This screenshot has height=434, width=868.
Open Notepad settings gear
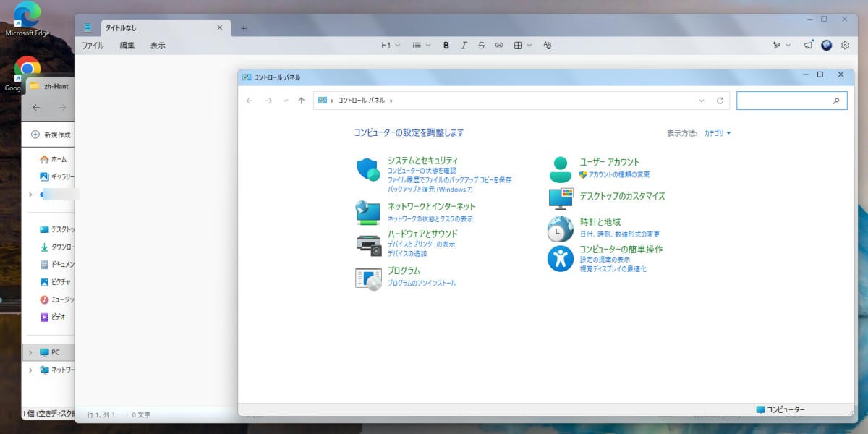845,45
